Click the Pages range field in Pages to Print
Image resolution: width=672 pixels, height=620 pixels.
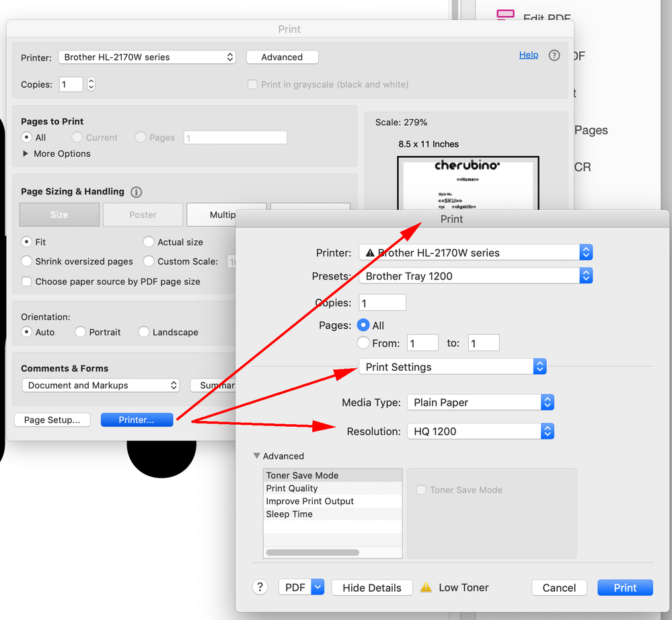[235, 137]
